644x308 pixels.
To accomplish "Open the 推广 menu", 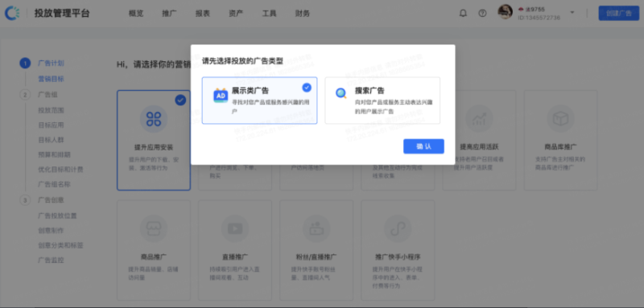I will tap(169, 14).
